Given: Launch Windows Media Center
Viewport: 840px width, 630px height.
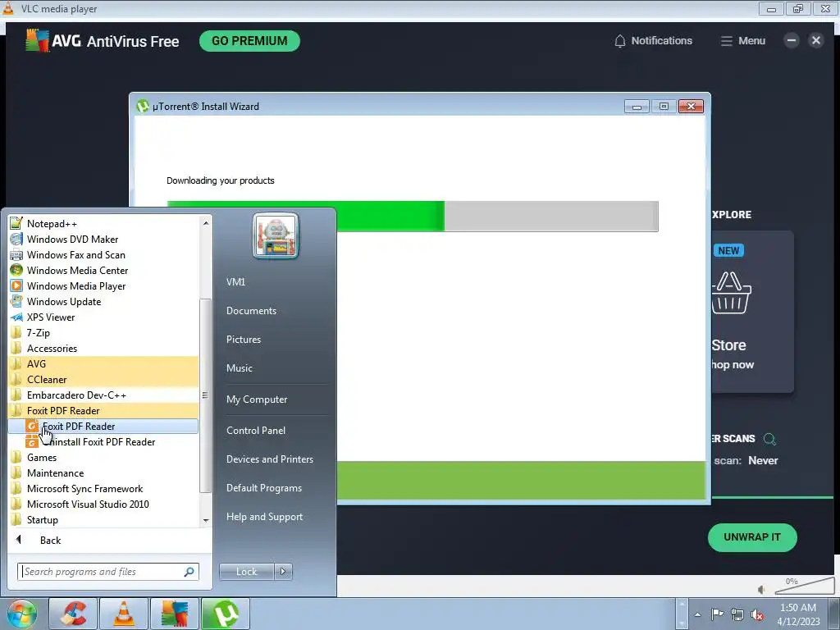Looking at the screenshot, I should tap(103, 271).
